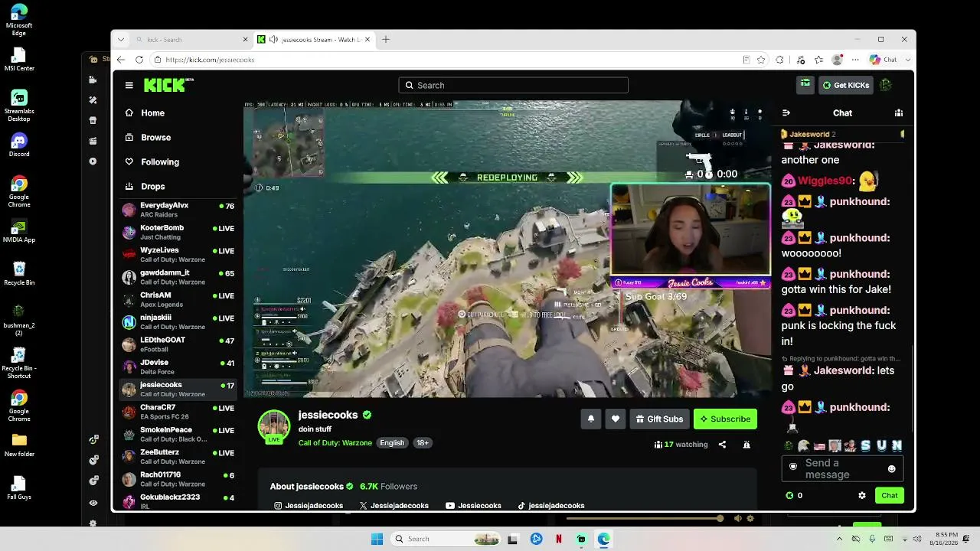Open Discord desktop shortcut
Viewport: 980px width, 551px height.
pyautogui.click(x=19, y=145)
